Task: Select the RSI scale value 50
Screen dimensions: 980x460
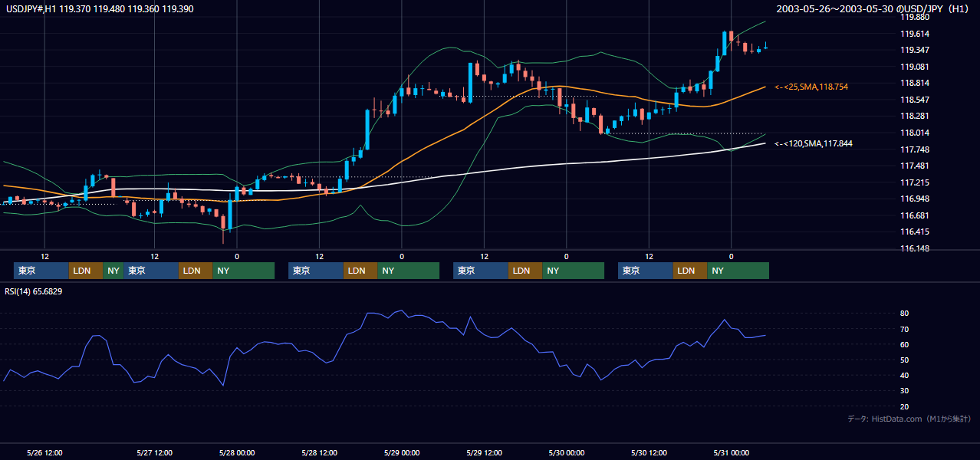Action: coord(904,360)
